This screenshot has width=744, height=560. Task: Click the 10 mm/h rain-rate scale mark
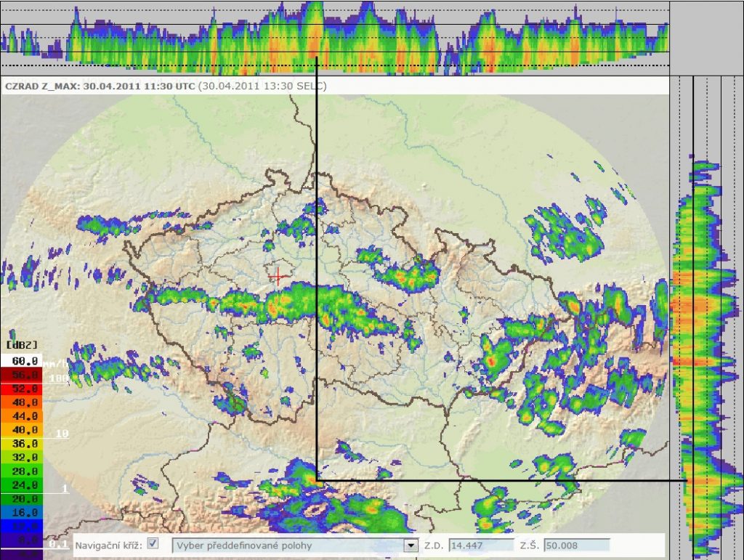click(x=62, y=434)
